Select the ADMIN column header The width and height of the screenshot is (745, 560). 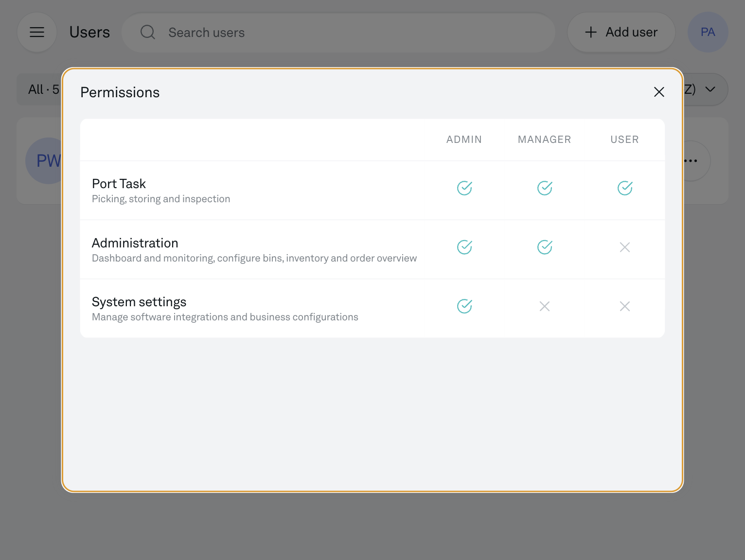[x=464, y=140]
